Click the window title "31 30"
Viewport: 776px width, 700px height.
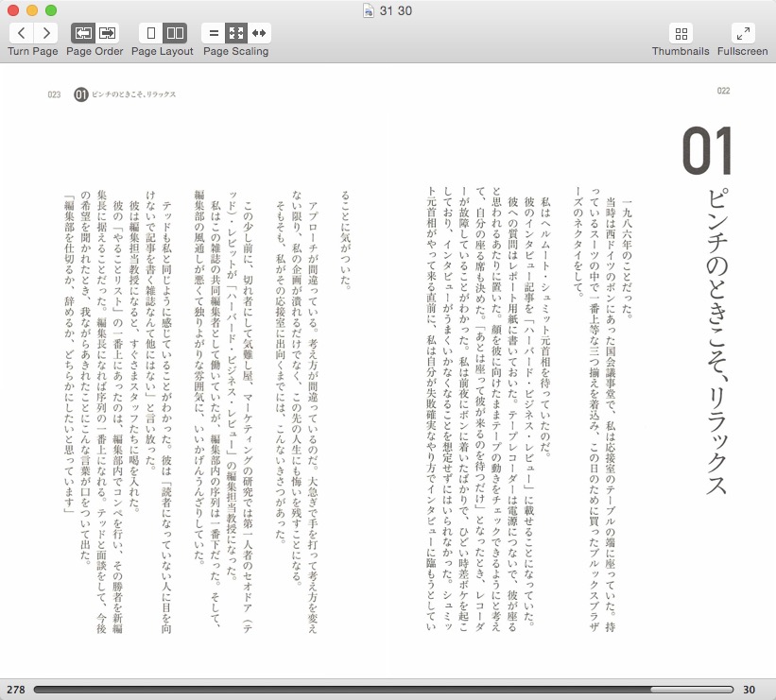[393, 10]
